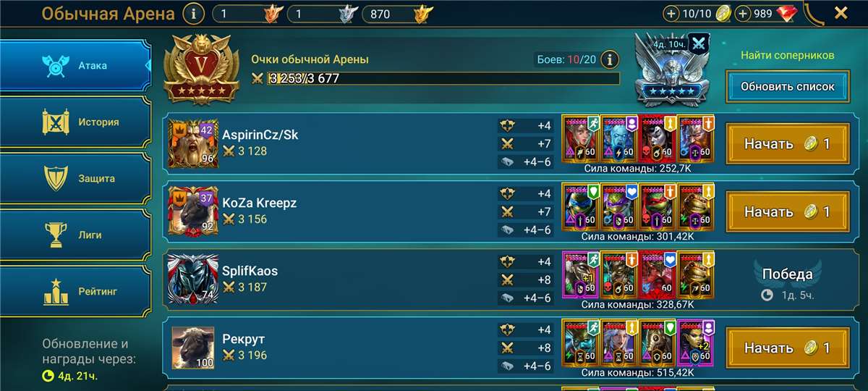Open KoZa Kreepz player avatar
Viewport: 868px width, 391px height.
pyautogui.click(x=192, y=211)
